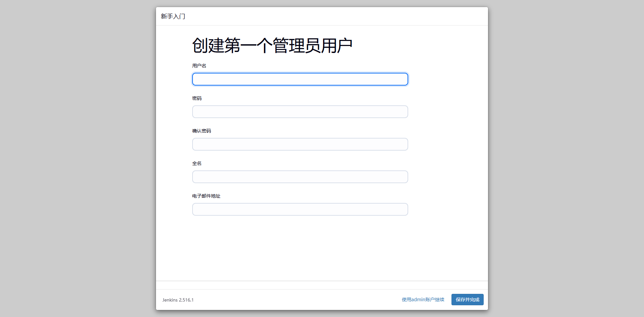The height and width of the screenshot is (317, 644).
Task: Focus the 电子邮件地址 email field
Action: 300,209
